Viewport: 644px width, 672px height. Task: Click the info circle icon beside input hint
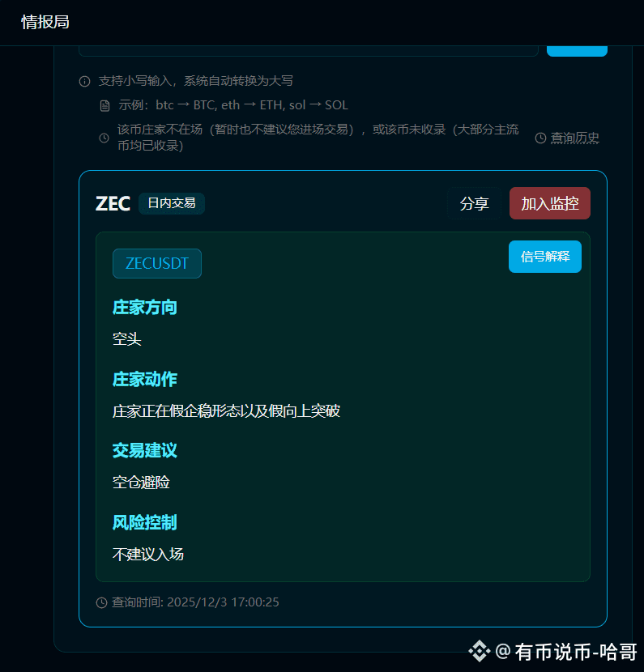[84, 81]
